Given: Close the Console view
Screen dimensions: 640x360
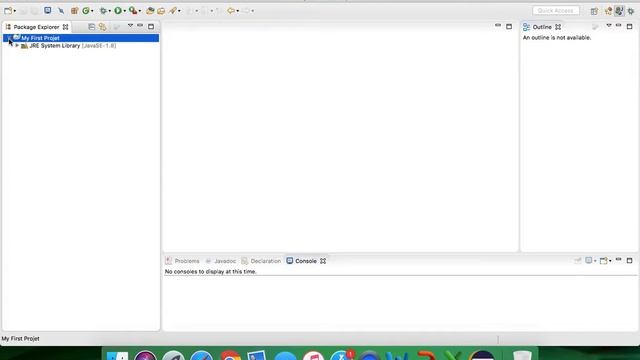Looking at the screenshot, I should [x=323, y=261].
